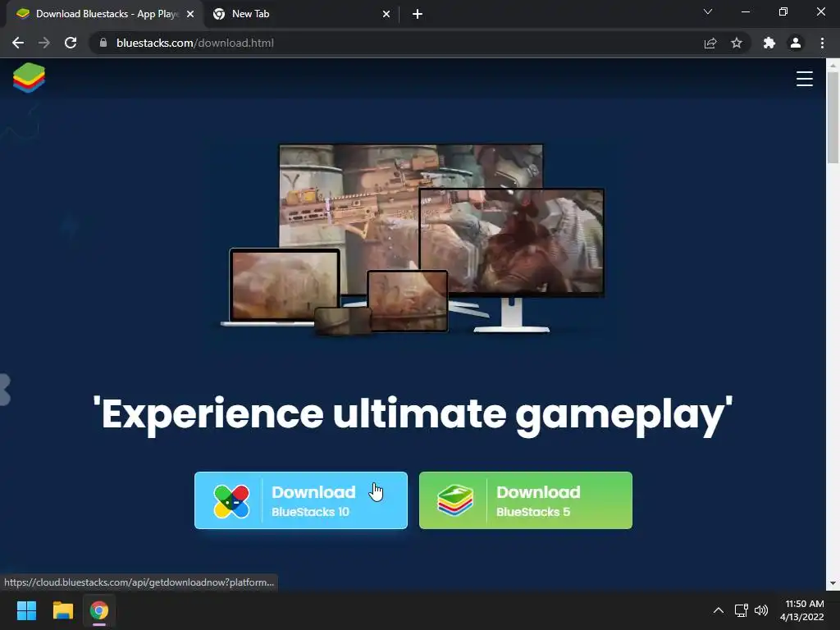Image resolution: width=840 pixels, height=630 pixels.
Task: Open the taskbar clock and date
Action: click(801, 610)
